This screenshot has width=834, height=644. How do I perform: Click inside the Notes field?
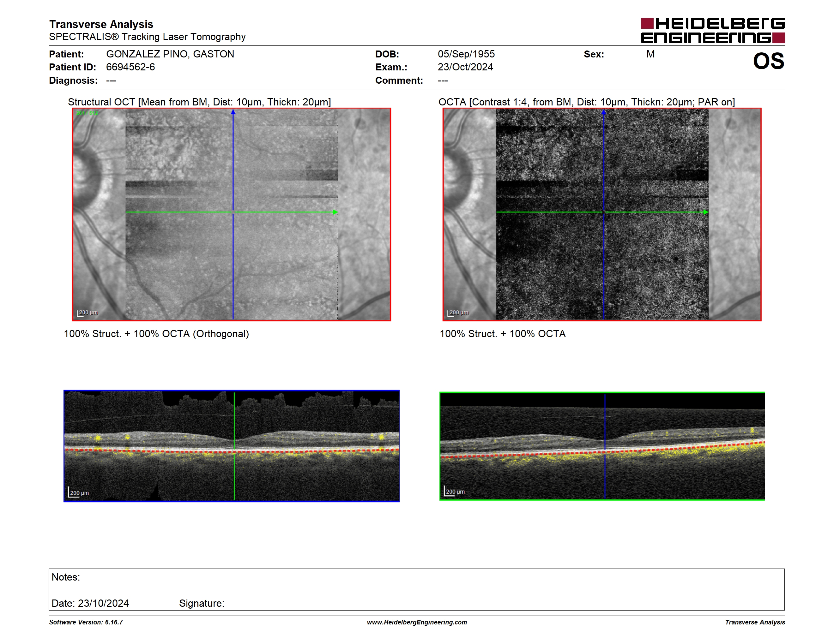click(417, 589)
